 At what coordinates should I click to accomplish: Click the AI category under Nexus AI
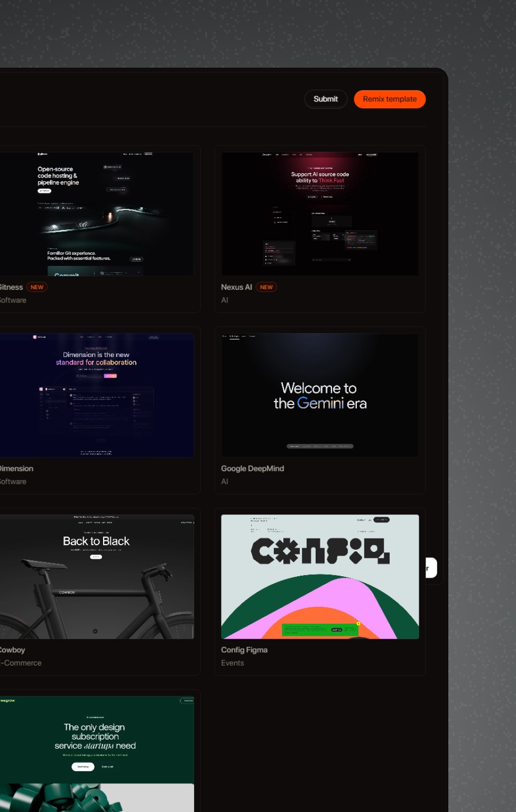click(225, 300)
